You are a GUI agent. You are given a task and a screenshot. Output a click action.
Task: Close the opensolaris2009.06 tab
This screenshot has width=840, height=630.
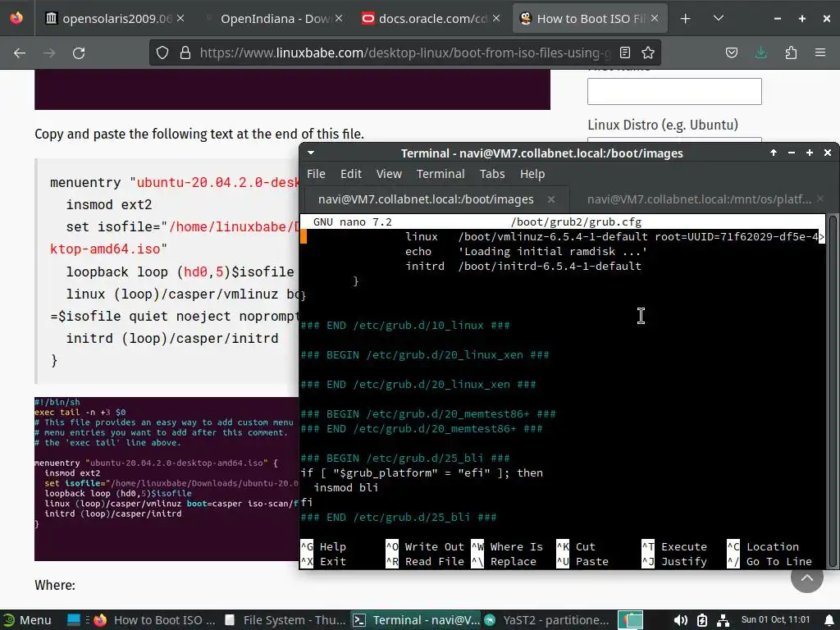(180, 18)
